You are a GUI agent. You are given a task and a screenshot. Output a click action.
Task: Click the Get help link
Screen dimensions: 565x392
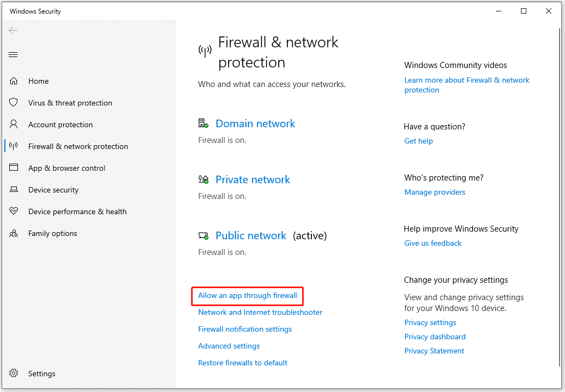[419, 141]
